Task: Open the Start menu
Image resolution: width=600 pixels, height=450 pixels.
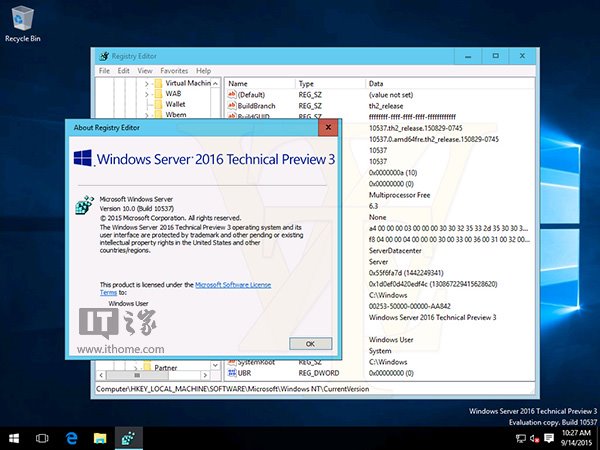Action: click(14, 438)
